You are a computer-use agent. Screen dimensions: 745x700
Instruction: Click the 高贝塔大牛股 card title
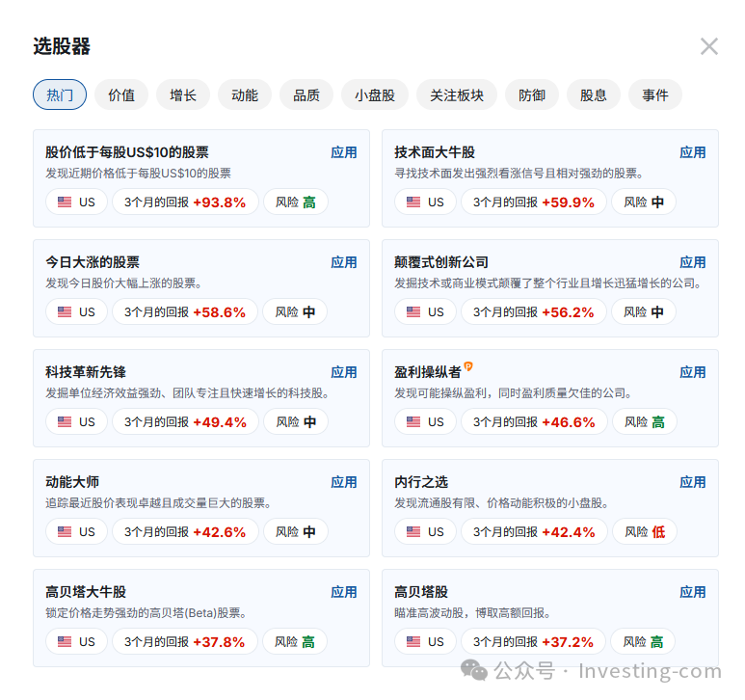pos(86,591)
